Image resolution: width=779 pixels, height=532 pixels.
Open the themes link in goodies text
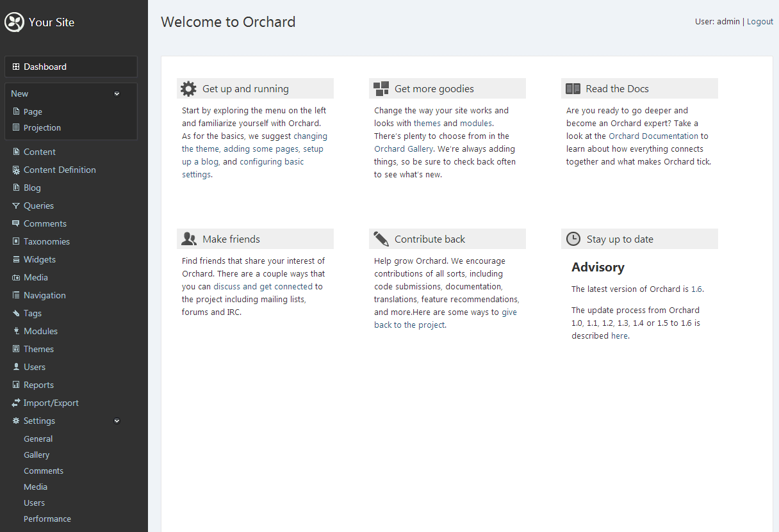[x=427, y=123]
